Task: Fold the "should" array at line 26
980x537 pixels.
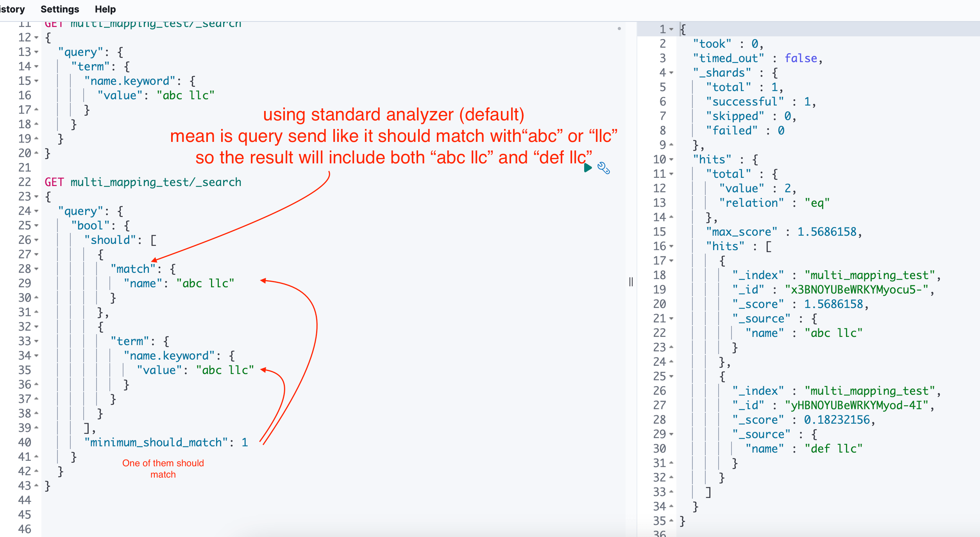Action: 36,240
